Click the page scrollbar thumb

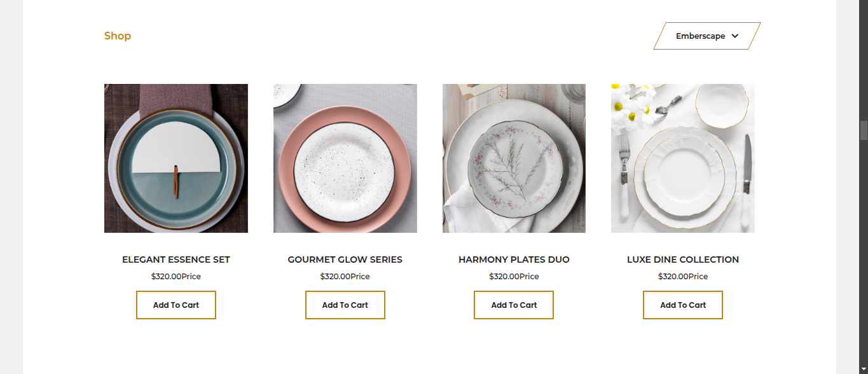click(x=864, y=130)
